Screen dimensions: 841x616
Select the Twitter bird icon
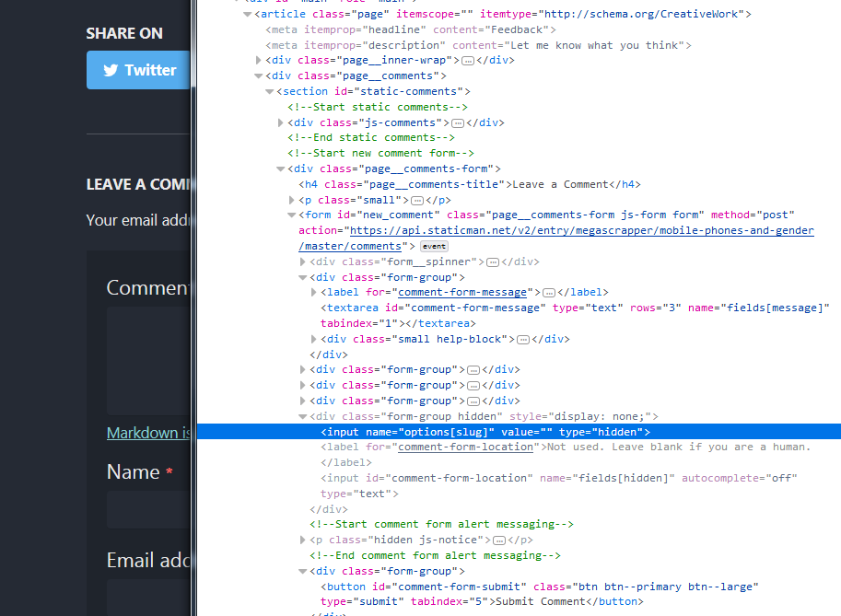tap(111, 70)
